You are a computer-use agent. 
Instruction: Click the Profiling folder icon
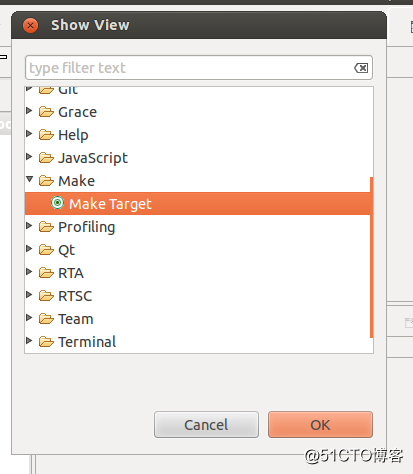46,227
